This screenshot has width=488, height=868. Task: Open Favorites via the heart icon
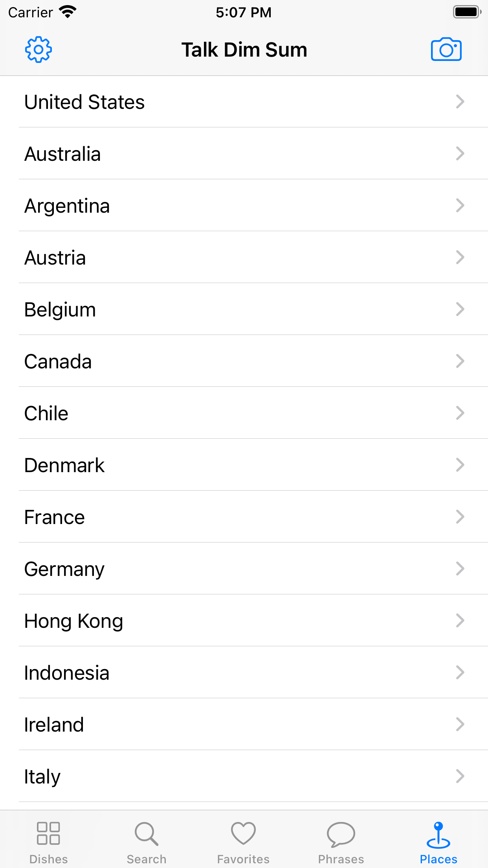click(x=243, y=833)
